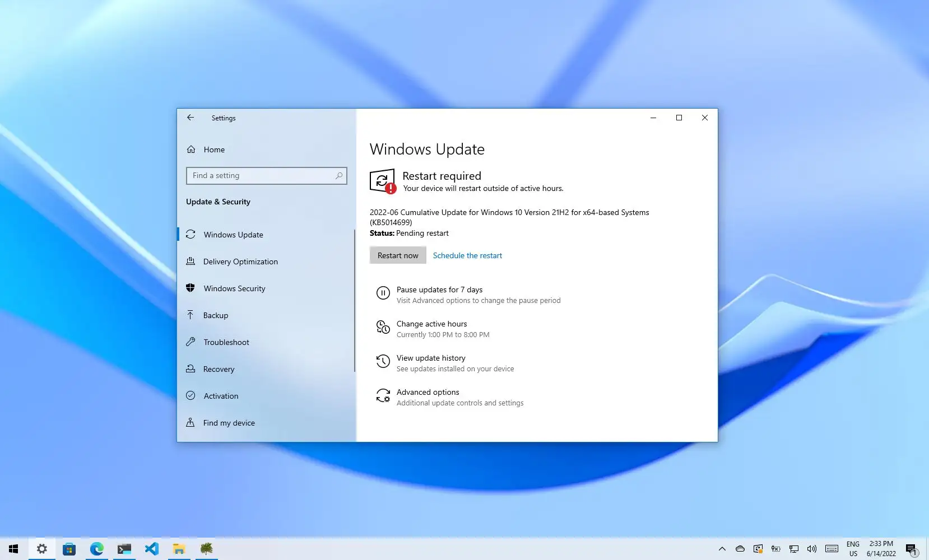Open the notification action center
This screenshot has height=560, width=929.
point(912,549)
